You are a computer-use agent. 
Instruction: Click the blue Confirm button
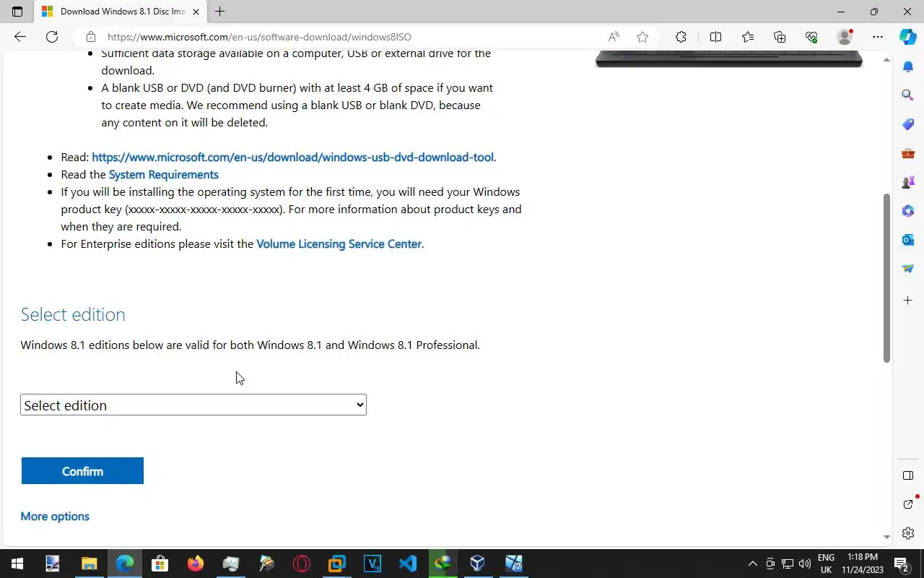click(82, 471)
